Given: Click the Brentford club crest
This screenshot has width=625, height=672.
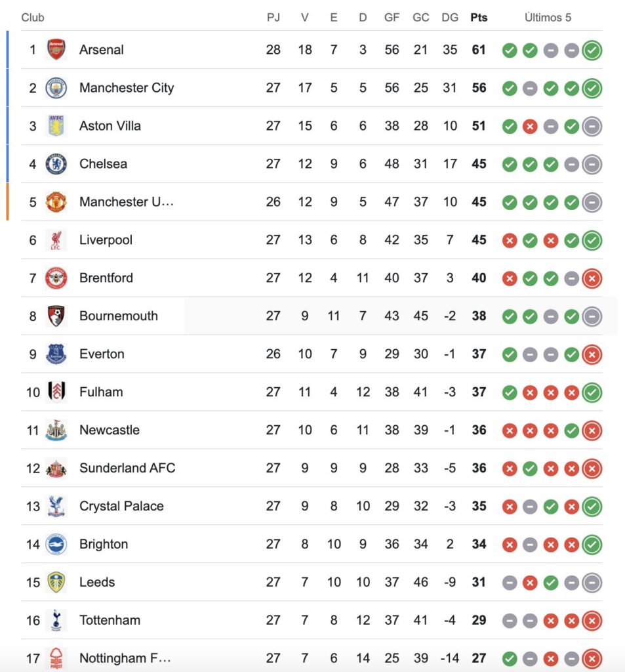Looking at the screenshot, I should click(x=56, y=278).
